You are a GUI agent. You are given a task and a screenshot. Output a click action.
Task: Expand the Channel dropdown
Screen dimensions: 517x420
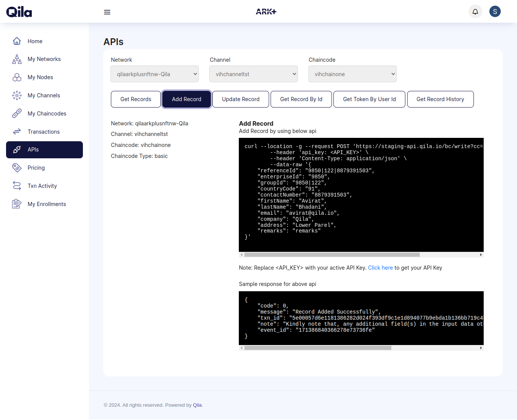tap(254, 74)
